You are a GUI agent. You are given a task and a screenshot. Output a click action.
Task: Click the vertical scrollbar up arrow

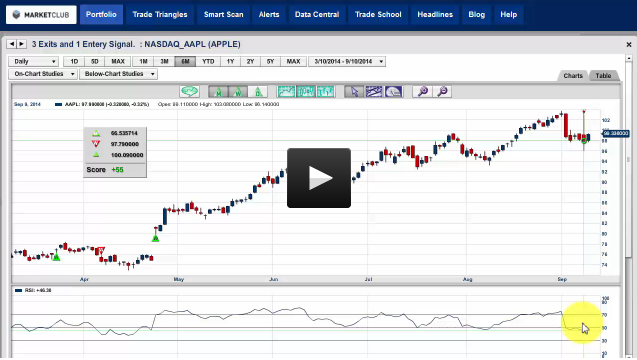coord(628,59)
